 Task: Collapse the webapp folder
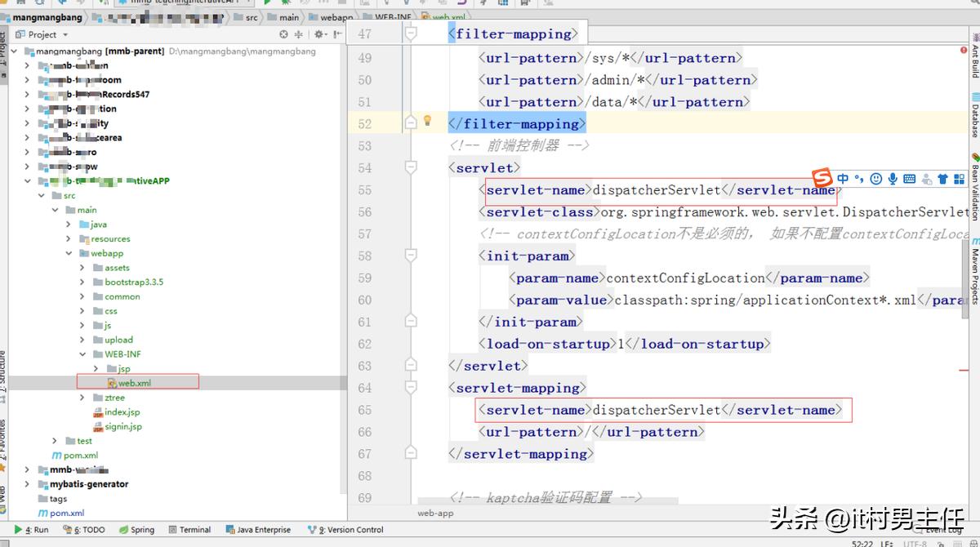69,253
